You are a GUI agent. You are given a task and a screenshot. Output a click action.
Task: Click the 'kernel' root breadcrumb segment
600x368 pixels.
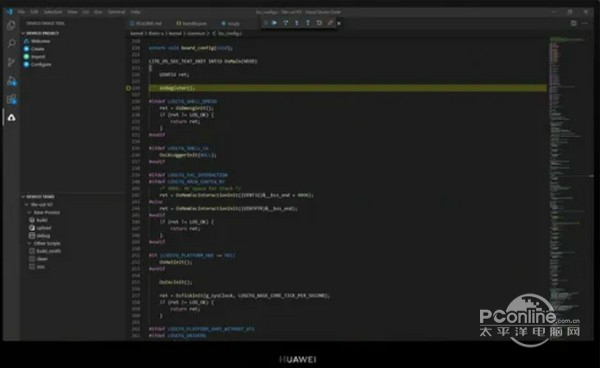137,33
